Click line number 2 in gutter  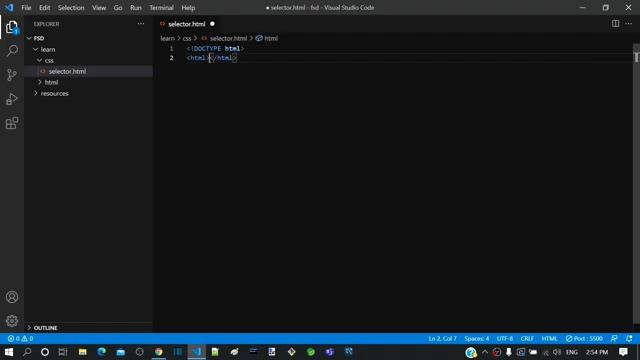(171, 58)
